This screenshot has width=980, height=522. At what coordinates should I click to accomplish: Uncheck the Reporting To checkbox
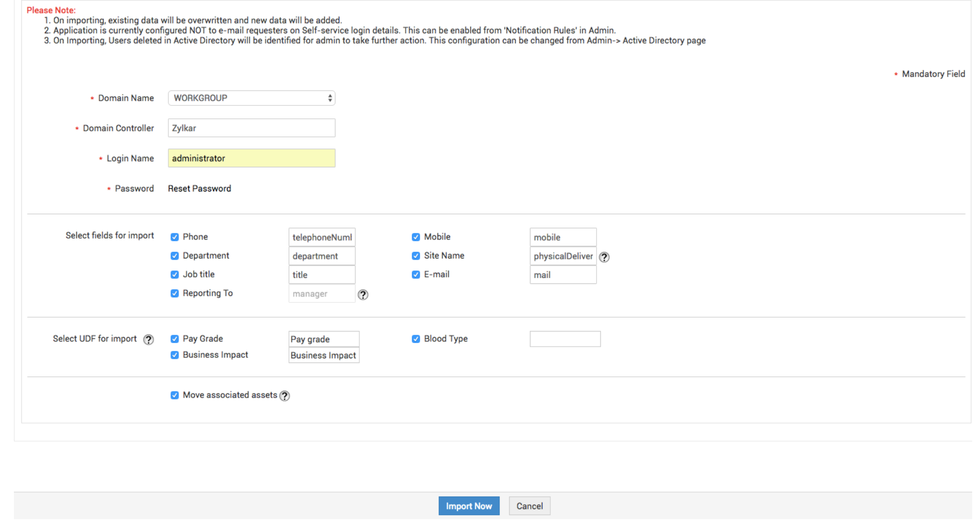[174, 294]
